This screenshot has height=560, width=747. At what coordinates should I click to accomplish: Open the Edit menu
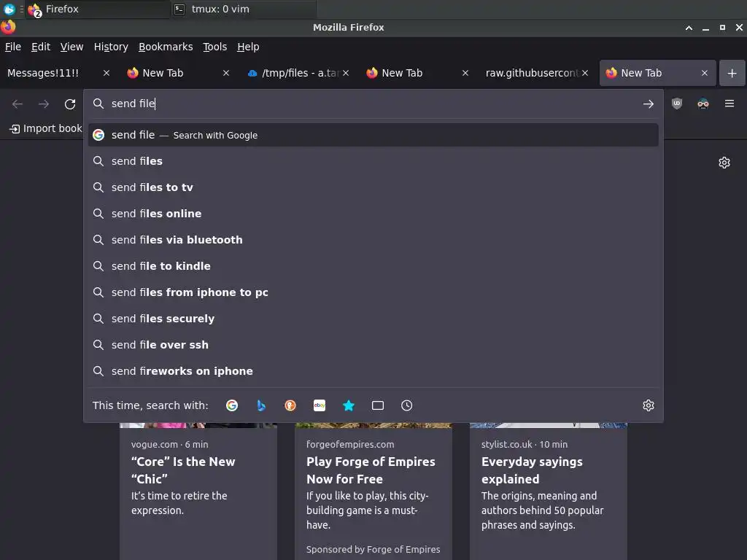pos(41,47)
